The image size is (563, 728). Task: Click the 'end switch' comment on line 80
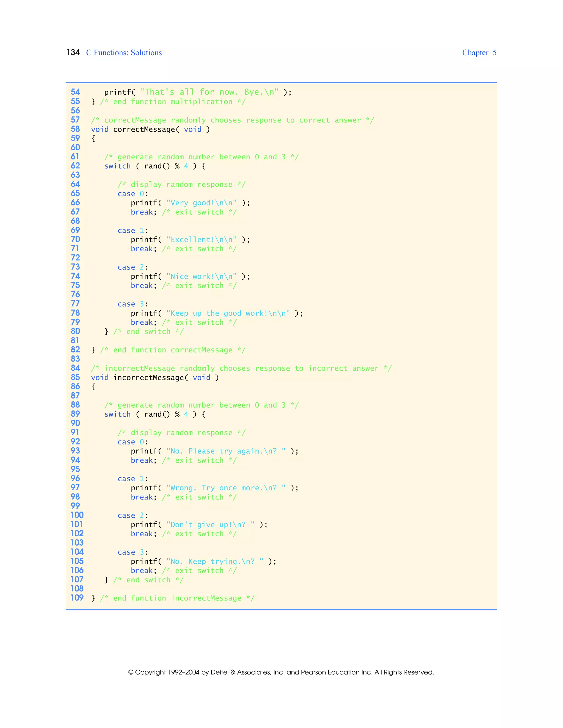[148, 331]
